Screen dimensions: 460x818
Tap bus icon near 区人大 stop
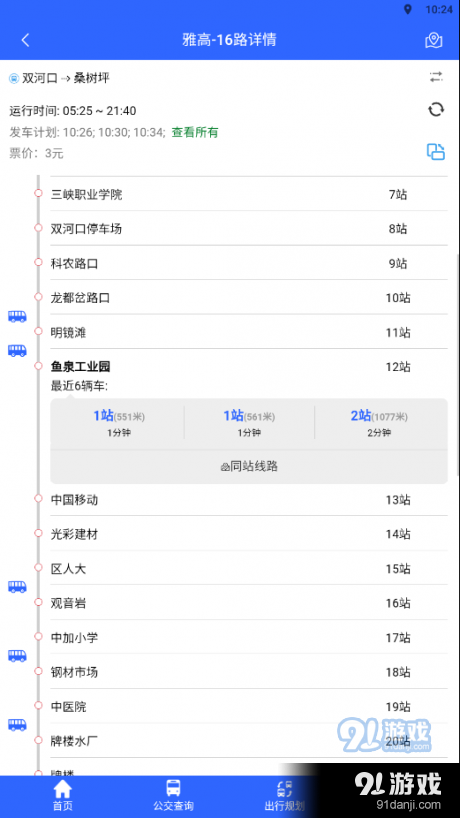[17, 587]
